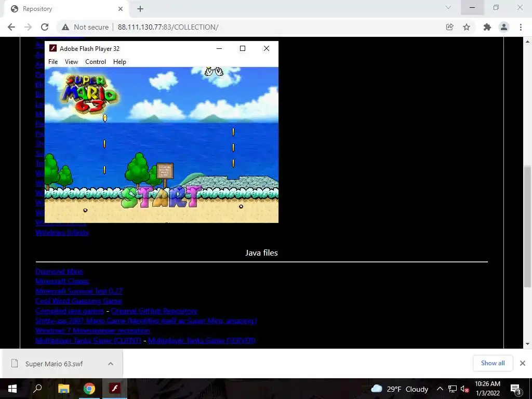This screenshot has width=532, height=399.
Task: Close the Adobe Flash Player window
Action: click(x=267, y=48)
